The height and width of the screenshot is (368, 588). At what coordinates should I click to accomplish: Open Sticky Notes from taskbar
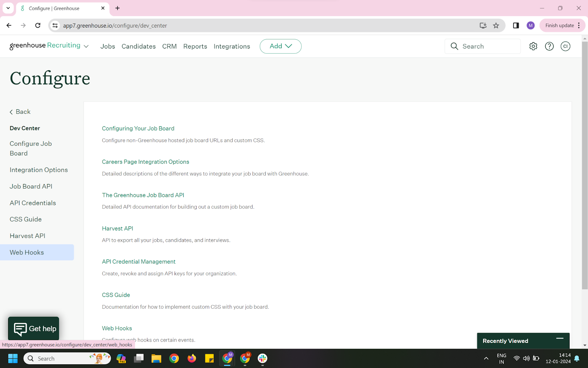pyautogui.click(x=209, y=358)
